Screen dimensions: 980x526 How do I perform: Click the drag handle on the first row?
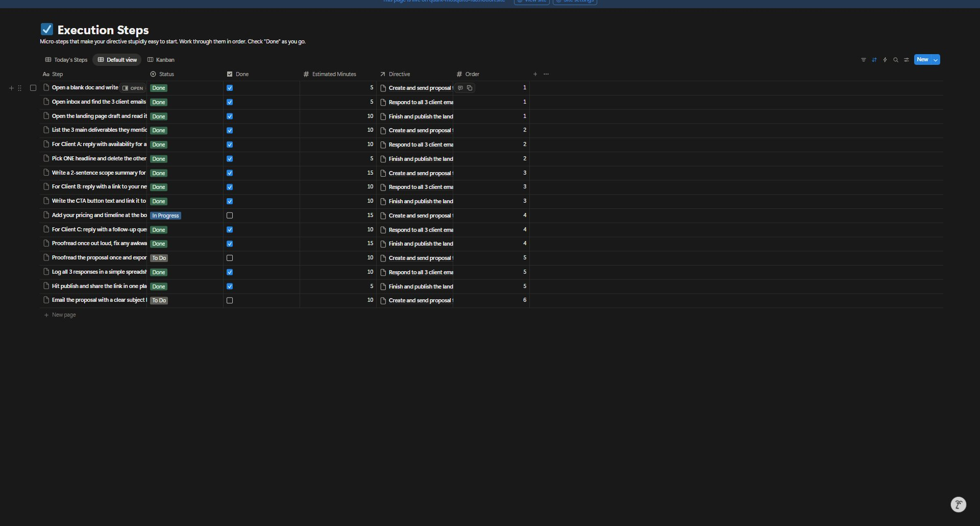19,88
